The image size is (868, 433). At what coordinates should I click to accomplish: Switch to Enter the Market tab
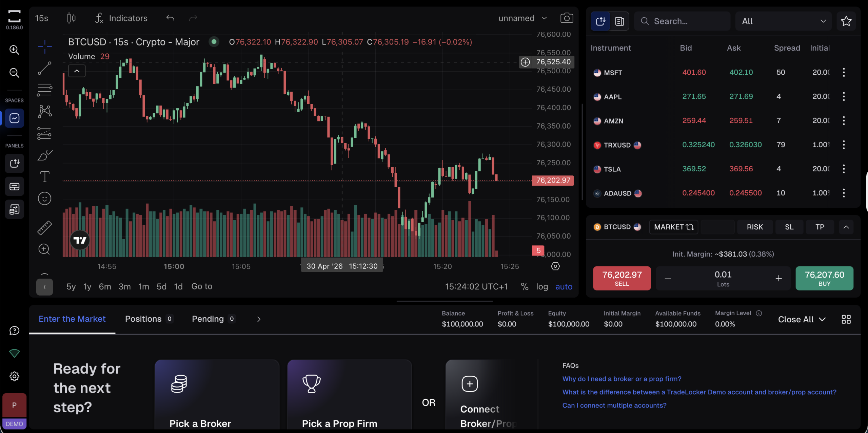click(x=72, y=319)
